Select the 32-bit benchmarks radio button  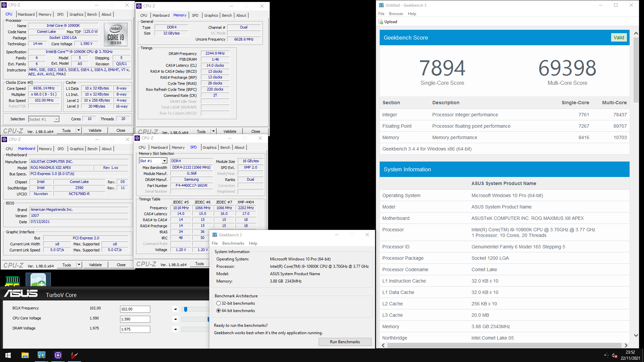click(218, 303)
